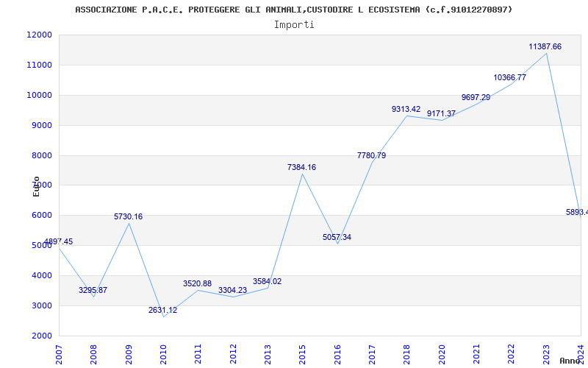The image size is (588, 368).
Task: Click the 2018 year axis label
Action: click(407, 355)
